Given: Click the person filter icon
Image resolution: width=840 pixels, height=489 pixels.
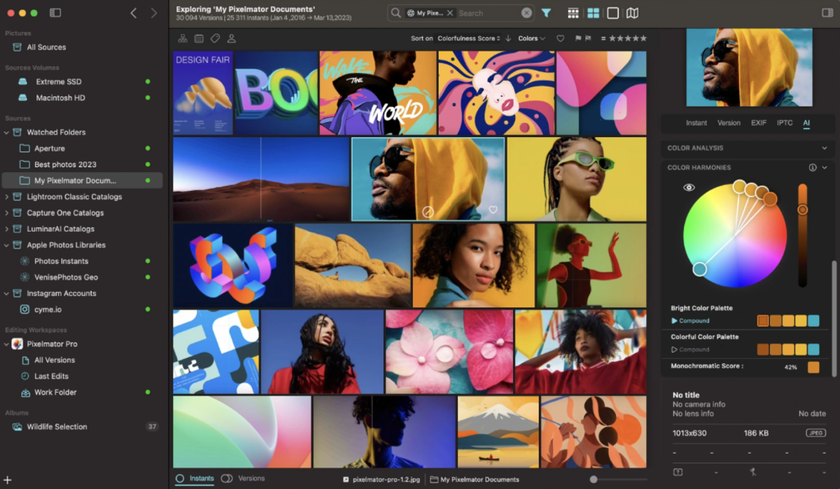Looking at the screenshot, I should [x=231, y=39].
